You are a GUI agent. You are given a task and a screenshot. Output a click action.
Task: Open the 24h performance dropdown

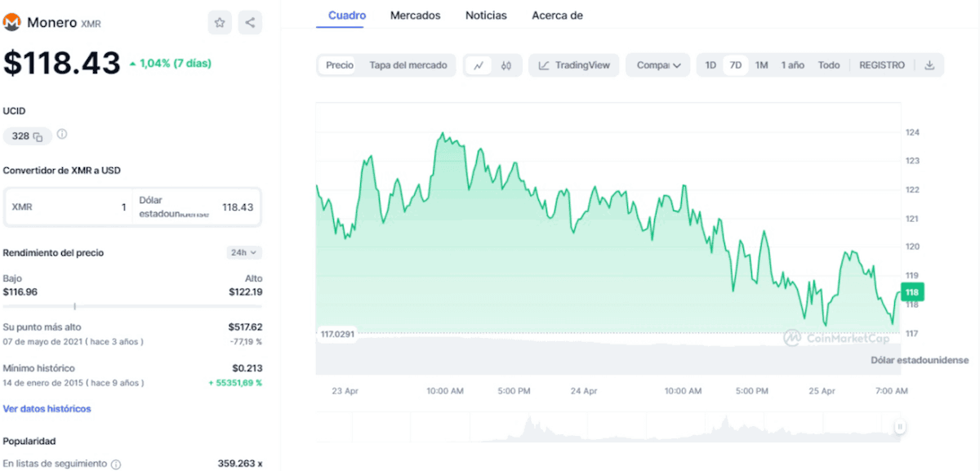tap(244, 253)
